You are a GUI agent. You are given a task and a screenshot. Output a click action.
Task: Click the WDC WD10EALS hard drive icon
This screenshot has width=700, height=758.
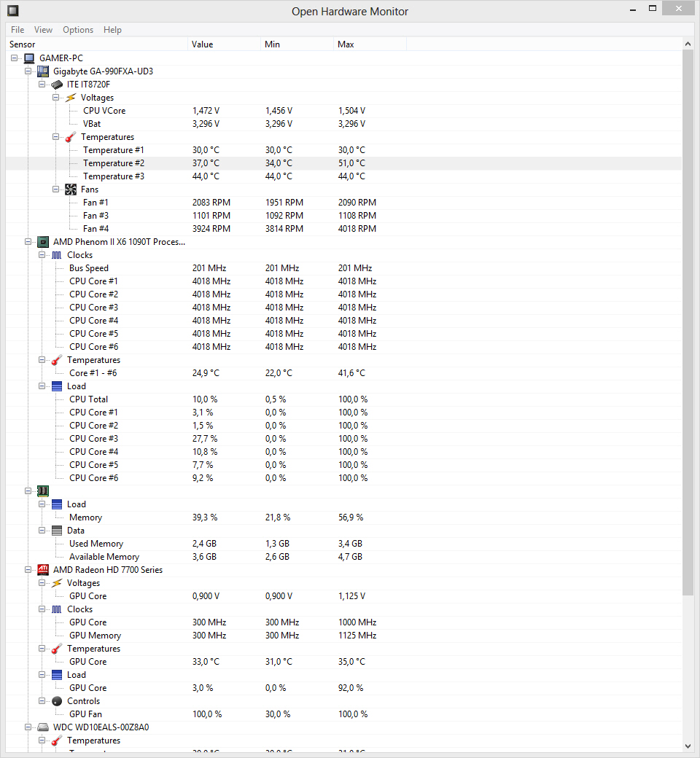43,727
